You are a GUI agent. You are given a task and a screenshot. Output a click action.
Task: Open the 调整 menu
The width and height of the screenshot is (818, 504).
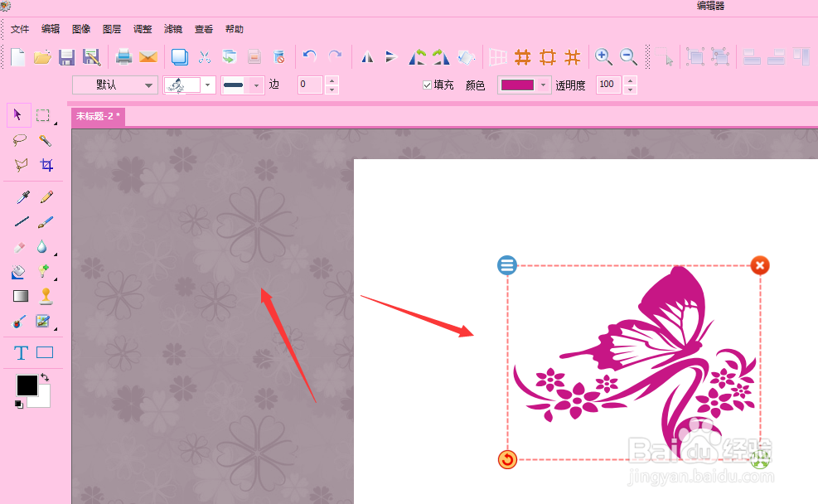143,29
